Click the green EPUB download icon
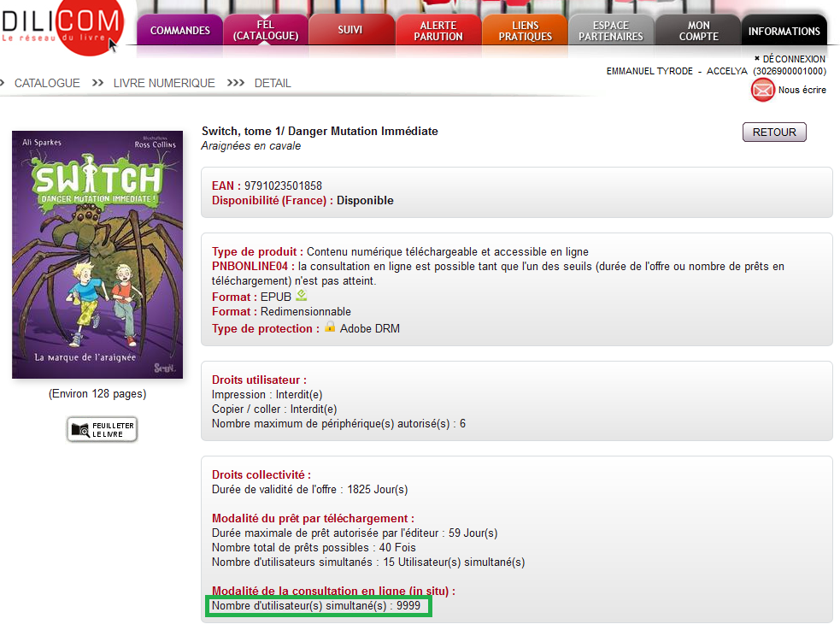Image resolution: width=840 pixels, height=636 pixels. click(x=301, y=296)
